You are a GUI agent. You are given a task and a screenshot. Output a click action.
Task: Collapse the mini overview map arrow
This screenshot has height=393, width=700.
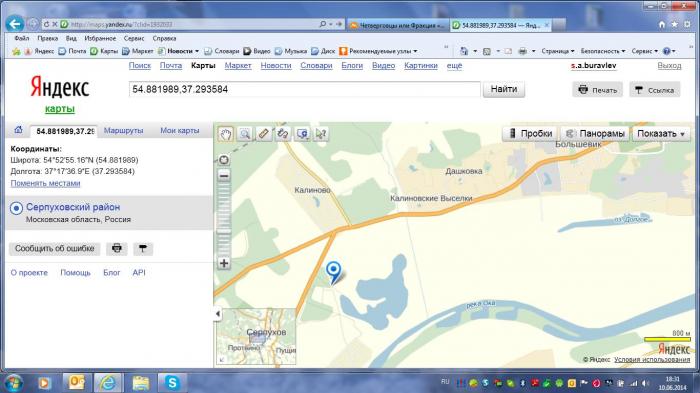(x=217, y=314)
